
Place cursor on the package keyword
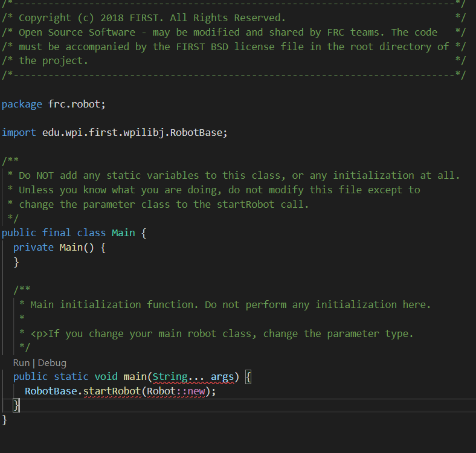[22, 104]
